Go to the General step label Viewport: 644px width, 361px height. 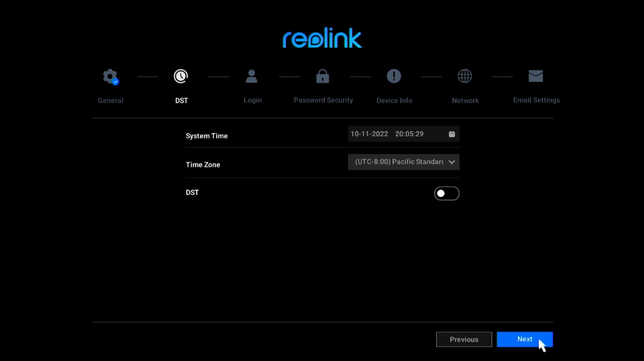click(110, 101)
